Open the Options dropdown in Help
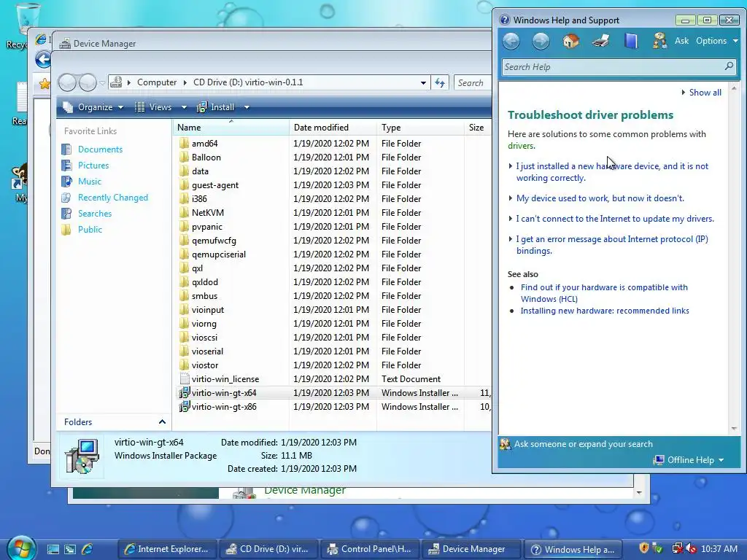The width and height of the screenshot is (747, 560). point(716,41)
